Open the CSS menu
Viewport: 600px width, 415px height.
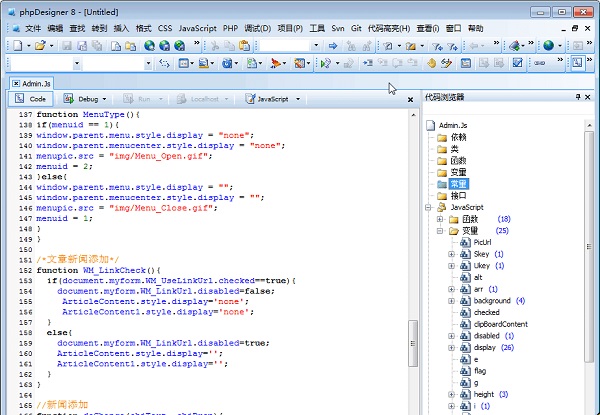[165, 29]
